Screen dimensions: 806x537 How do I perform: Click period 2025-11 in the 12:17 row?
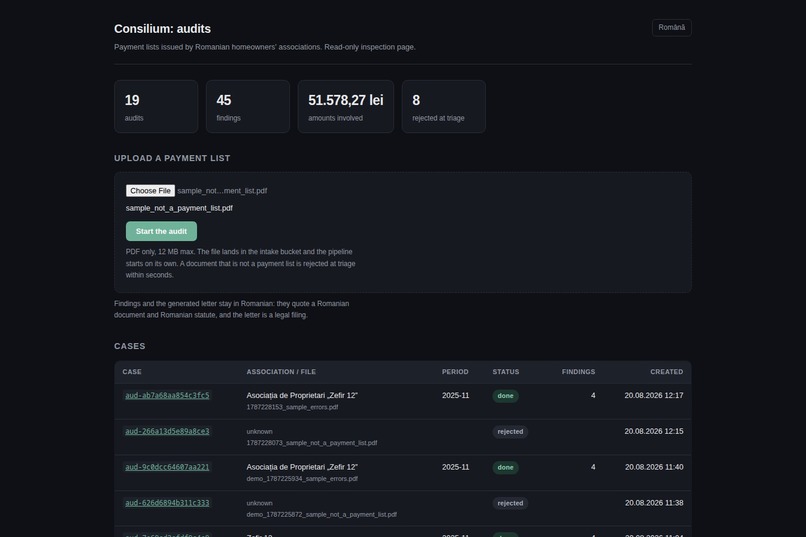point(455,396)
